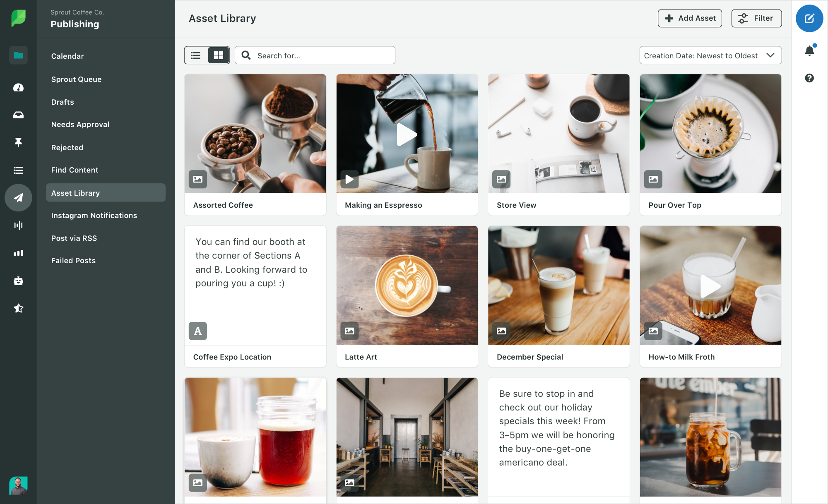Navigate to Instagram Notifications
This screenshot has width=828, height=504.
[x=94, y=215]
